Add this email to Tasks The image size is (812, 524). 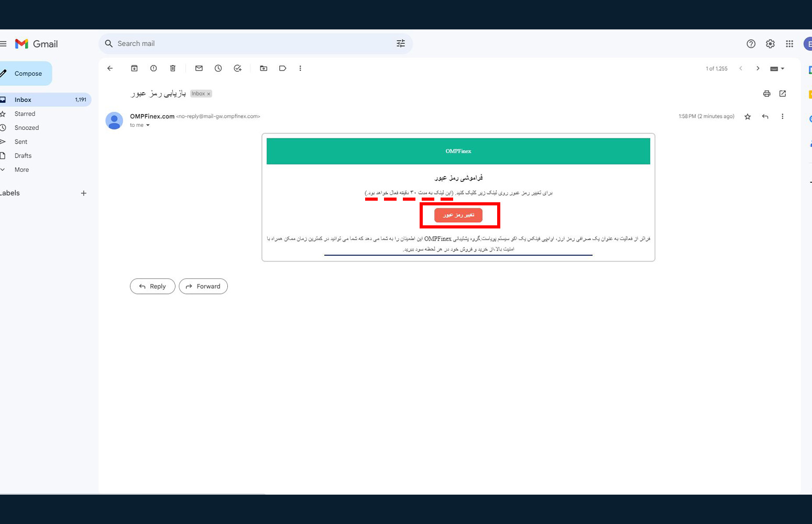click(x=238, y=68)
